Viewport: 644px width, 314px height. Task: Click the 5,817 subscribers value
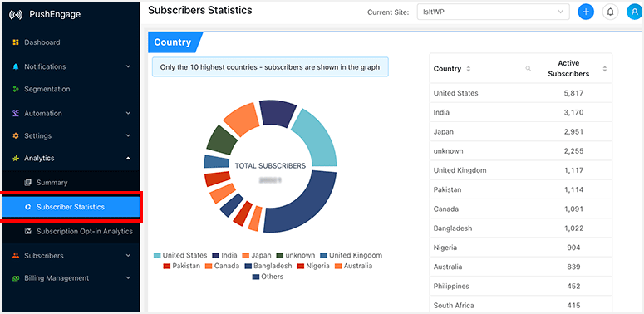tap(573, 93)
